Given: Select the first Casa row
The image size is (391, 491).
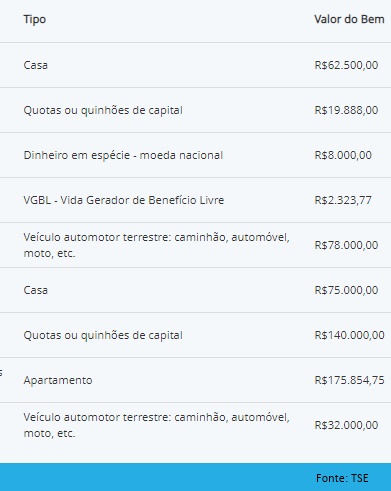Looking at the screenshot, I should click(195, 65).
